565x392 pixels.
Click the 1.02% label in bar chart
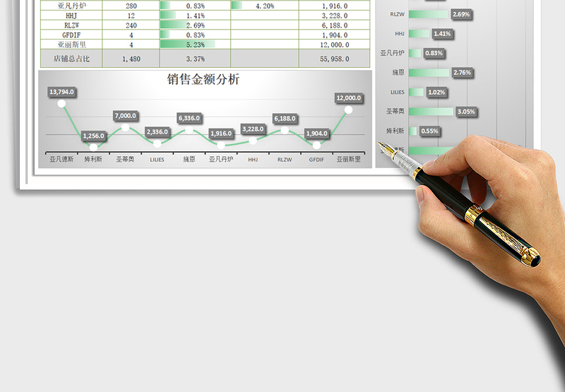[436, 93]
